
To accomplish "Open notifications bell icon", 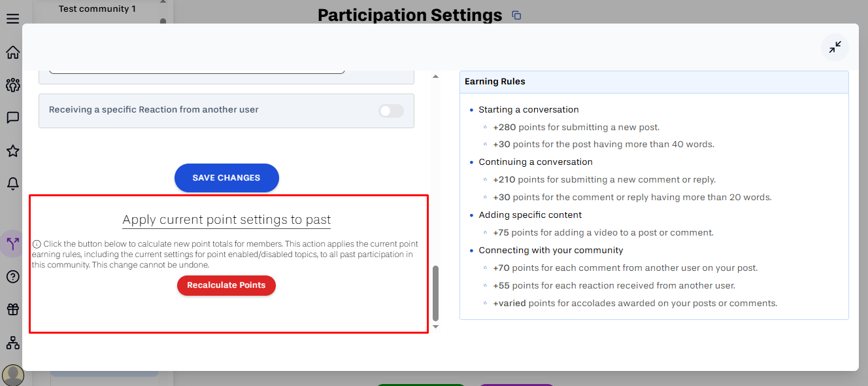I will 12,184.
